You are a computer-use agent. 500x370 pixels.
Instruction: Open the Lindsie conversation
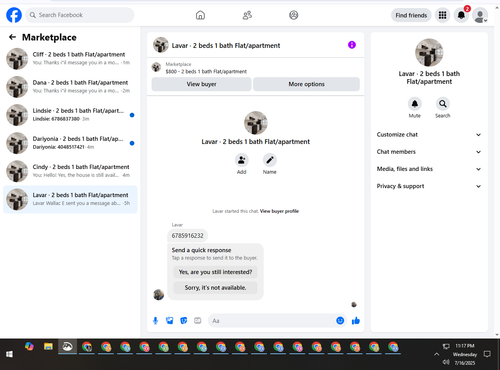point(70,115)
